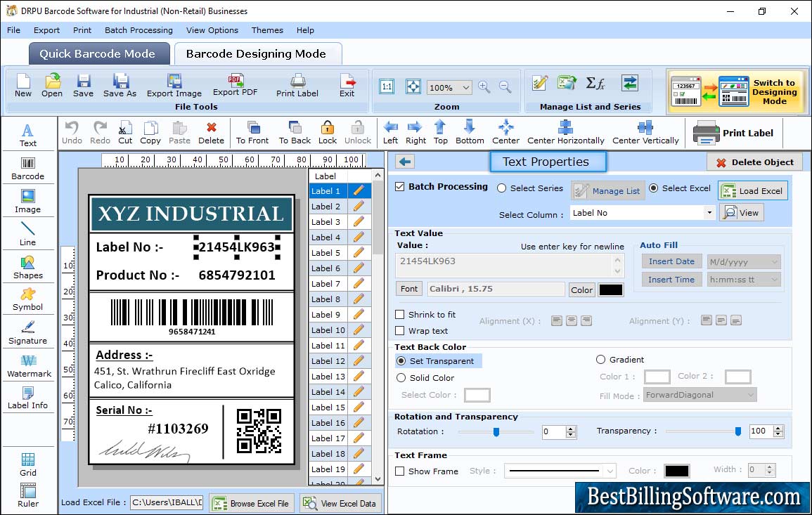812x515 pixels.
Task: Select Solid Color radio option
Action: click(x=401, y=378)
